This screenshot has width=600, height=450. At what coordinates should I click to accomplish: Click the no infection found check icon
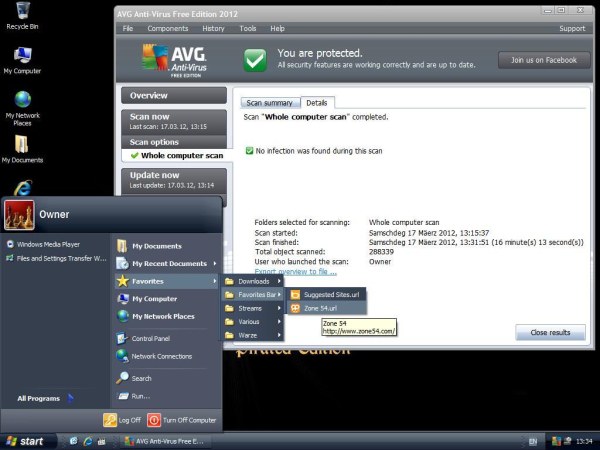249,151
